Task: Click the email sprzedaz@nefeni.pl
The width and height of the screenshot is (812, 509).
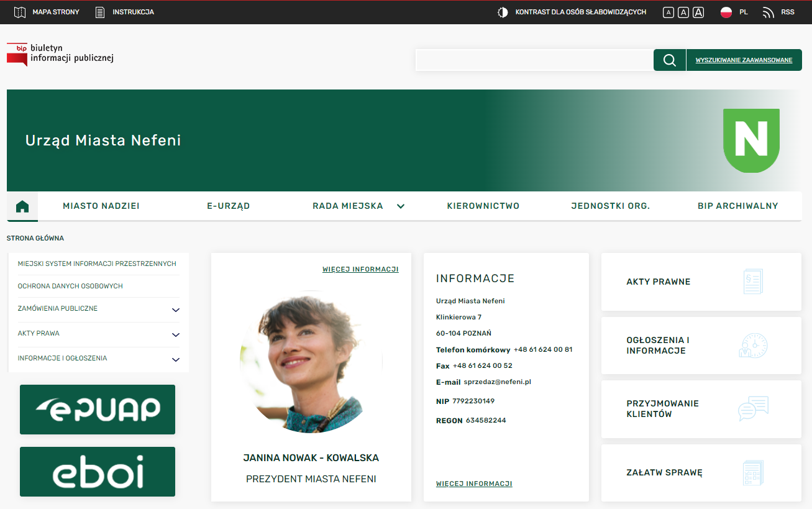Action: 497,382
